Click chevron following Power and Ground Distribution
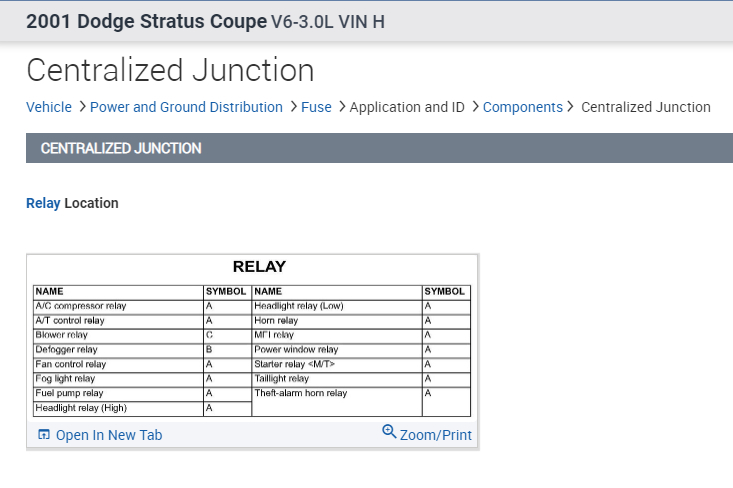Screen dimensions: 733x488 click(292, 107)
